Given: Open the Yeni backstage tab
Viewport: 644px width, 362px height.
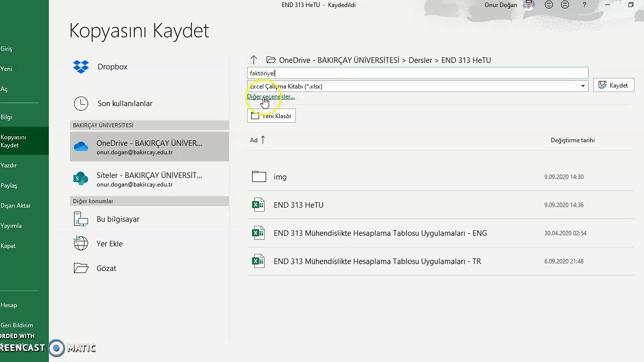Looking at the screenshot, I should [7, 69].
